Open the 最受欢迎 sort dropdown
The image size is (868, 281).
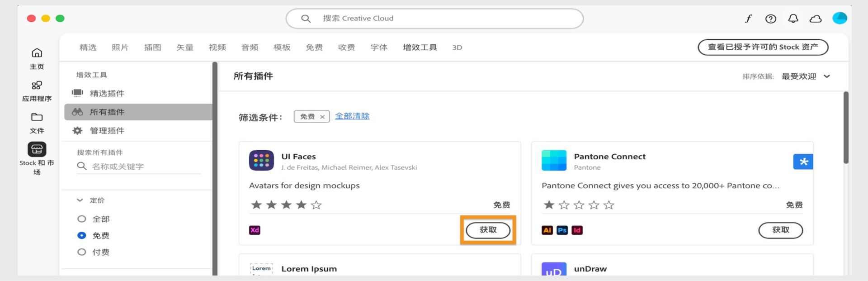coord(806,76)
